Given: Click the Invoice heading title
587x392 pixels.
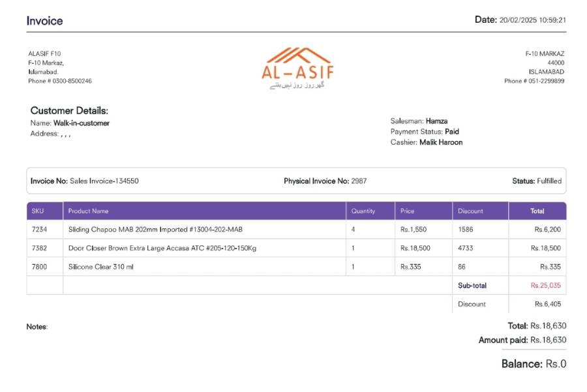Looking at the screenshot, I should [x=44, y=21].
